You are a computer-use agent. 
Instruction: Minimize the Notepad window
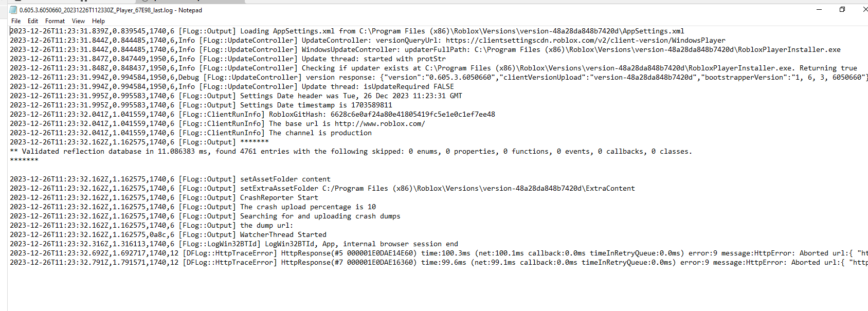819,9
